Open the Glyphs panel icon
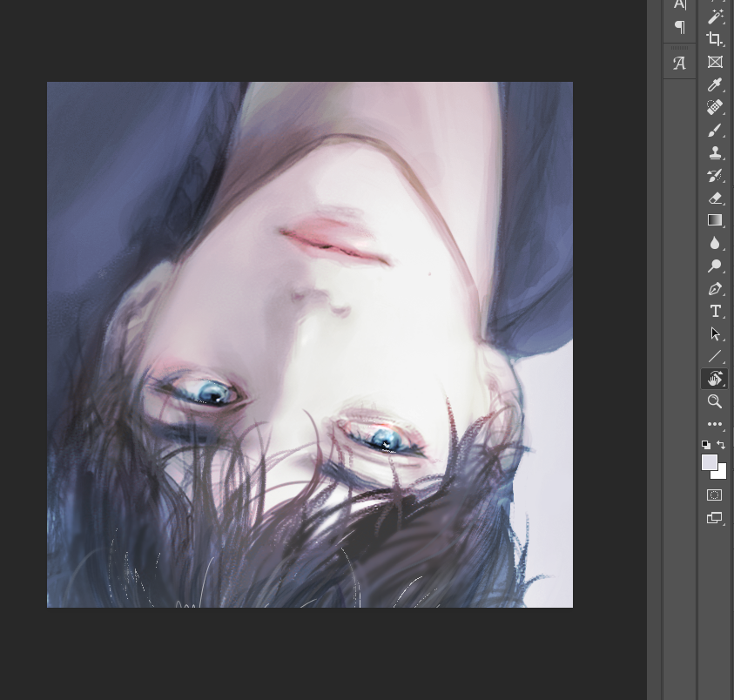Screen dimensions: 734x700 pyautogui.click(x=680, y=63)
